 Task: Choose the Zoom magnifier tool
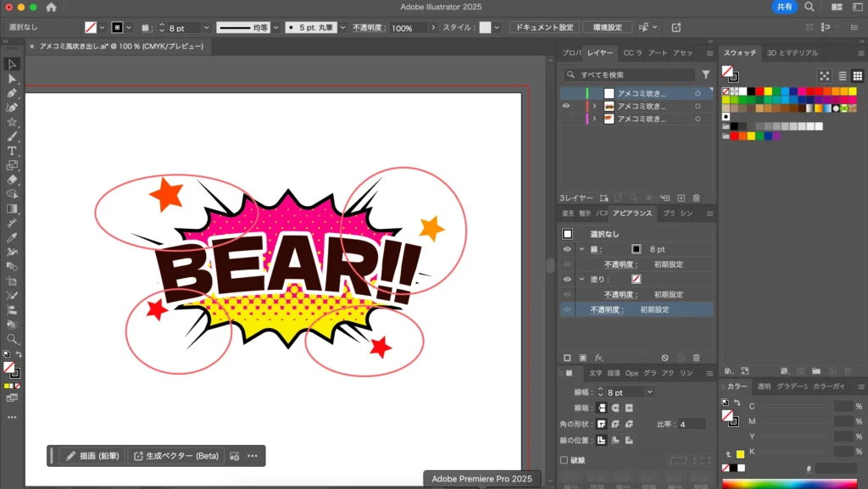click(12, 339)
